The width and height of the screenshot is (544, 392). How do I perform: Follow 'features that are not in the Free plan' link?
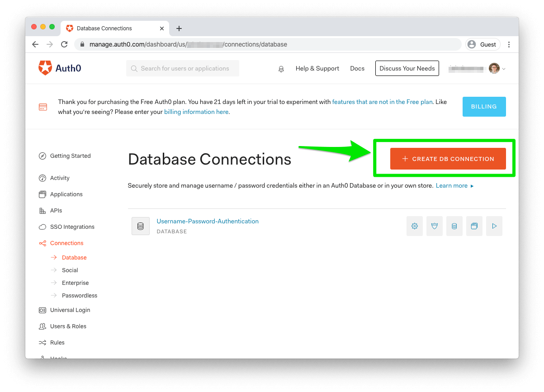pyautogui.click(x=382, y=102)
